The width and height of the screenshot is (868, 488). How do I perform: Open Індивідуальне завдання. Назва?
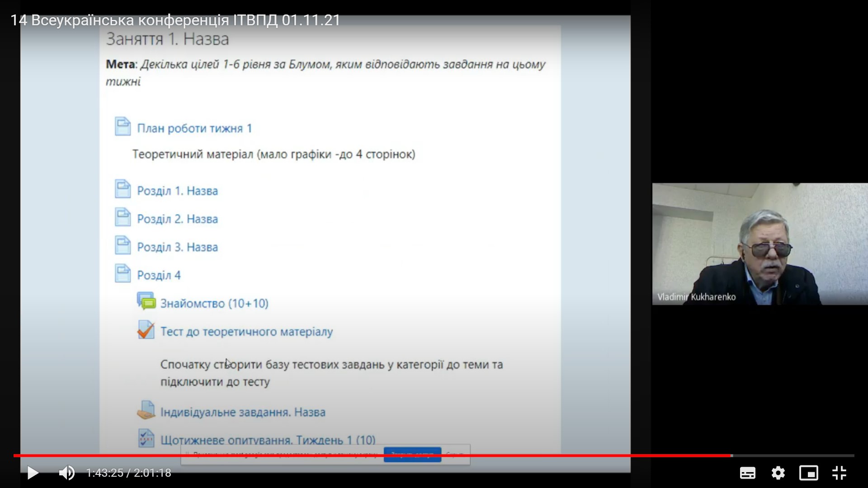[x=243, y=412]
